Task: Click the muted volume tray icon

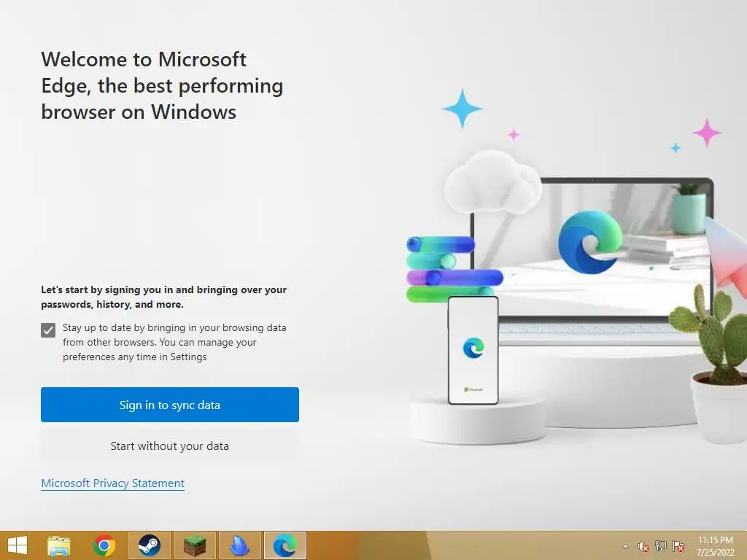Action: click(x=643, y=546)
